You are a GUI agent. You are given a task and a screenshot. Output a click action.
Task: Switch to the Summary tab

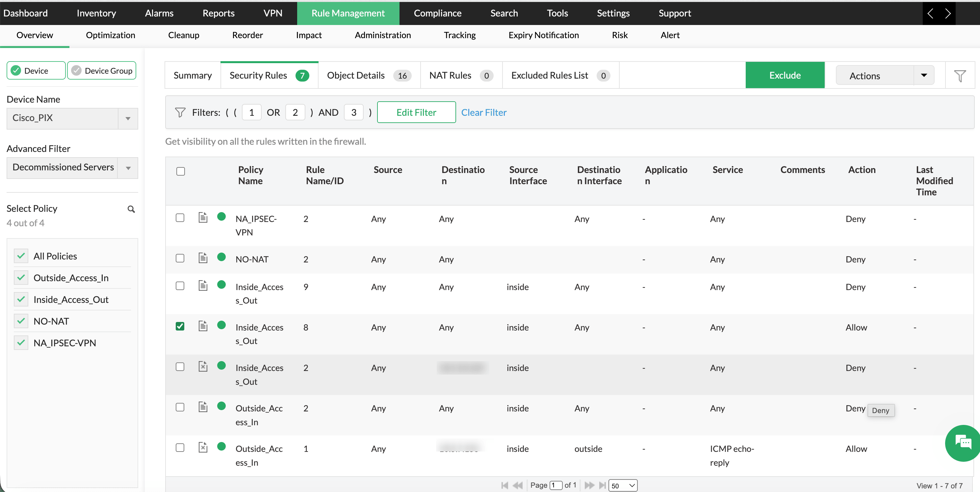point(193,75)
